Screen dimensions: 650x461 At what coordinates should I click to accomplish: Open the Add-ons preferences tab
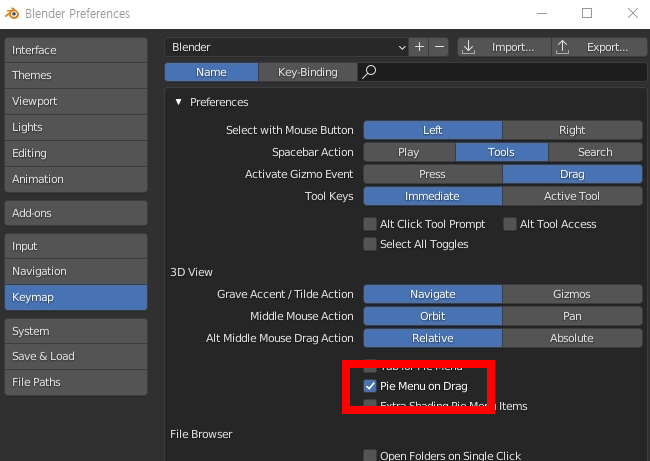(x=76, y=213)
